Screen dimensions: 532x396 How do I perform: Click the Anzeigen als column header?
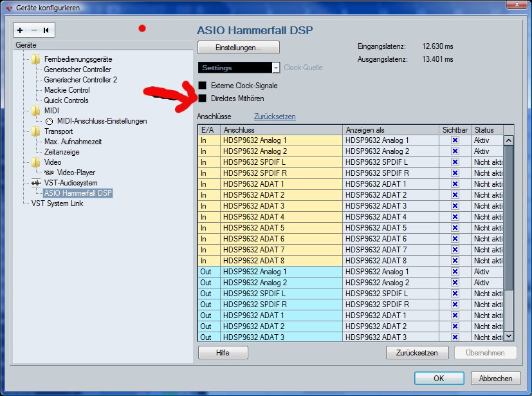[x=390, y=130]
